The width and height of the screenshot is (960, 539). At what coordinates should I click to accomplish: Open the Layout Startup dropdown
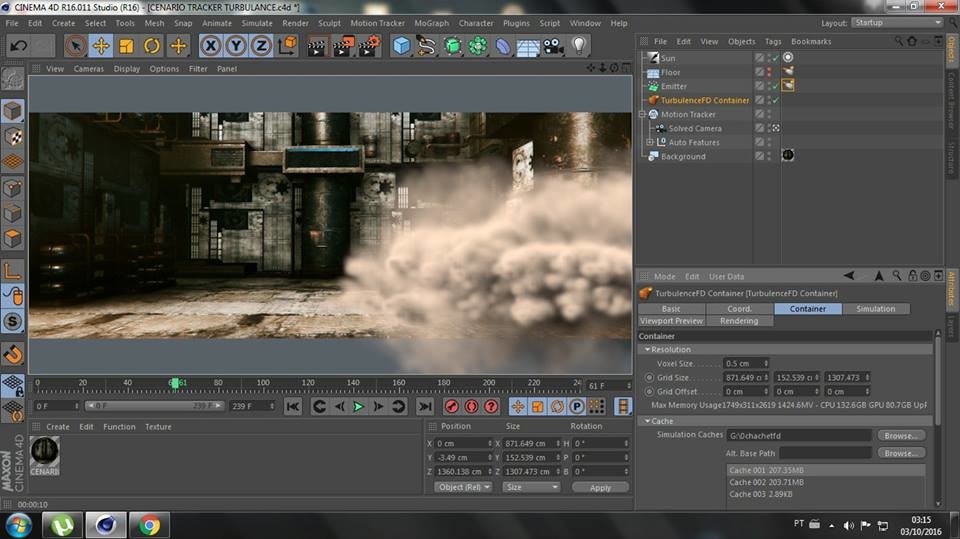pos(897,23)
